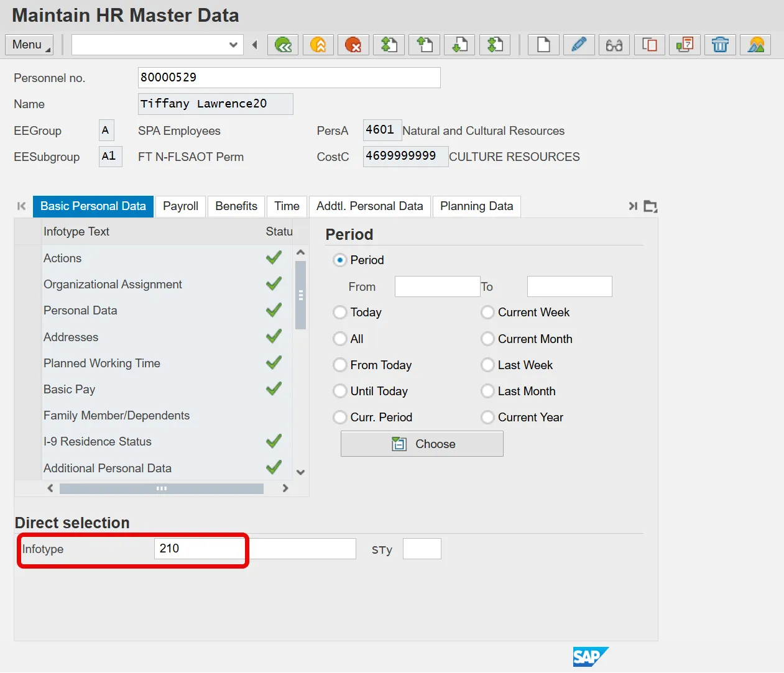Click the Create blank page icon
784x673 pixels.
(543, 45)
